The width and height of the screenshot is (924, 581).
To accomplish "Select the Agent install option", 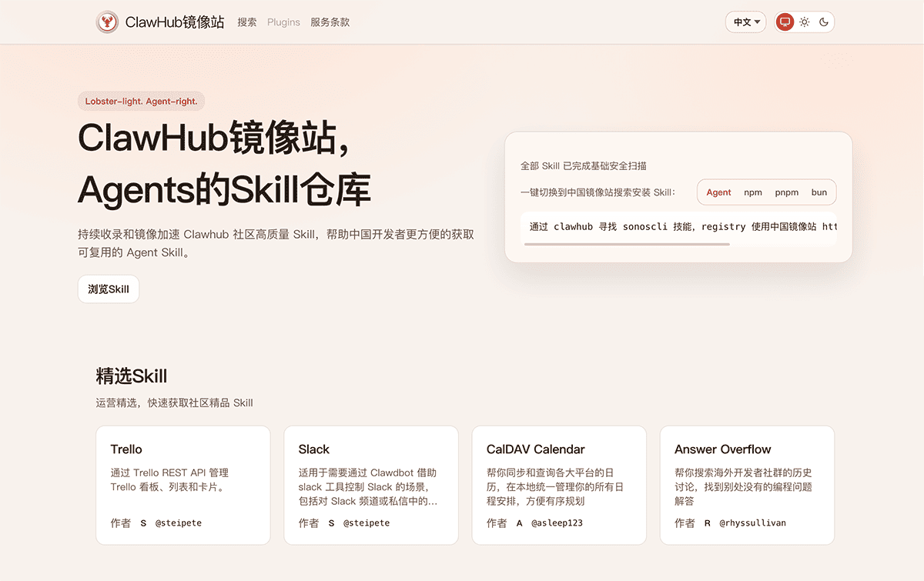I will [x=718, y=192].
